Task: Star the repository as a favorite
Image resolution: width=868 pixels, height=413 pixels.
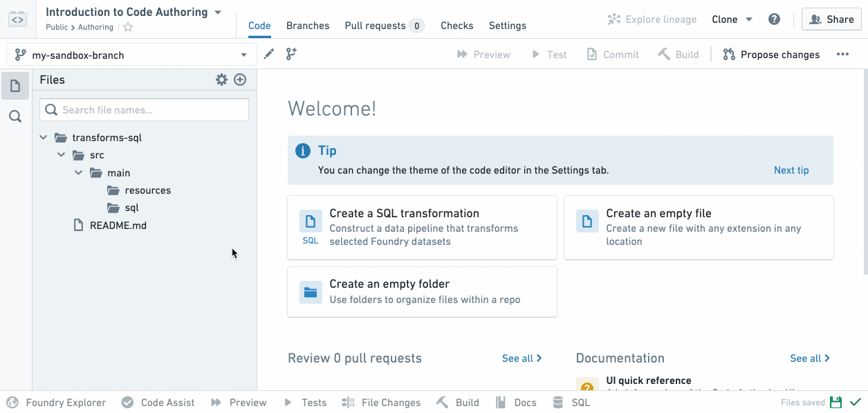Action: tap(128, 27)
